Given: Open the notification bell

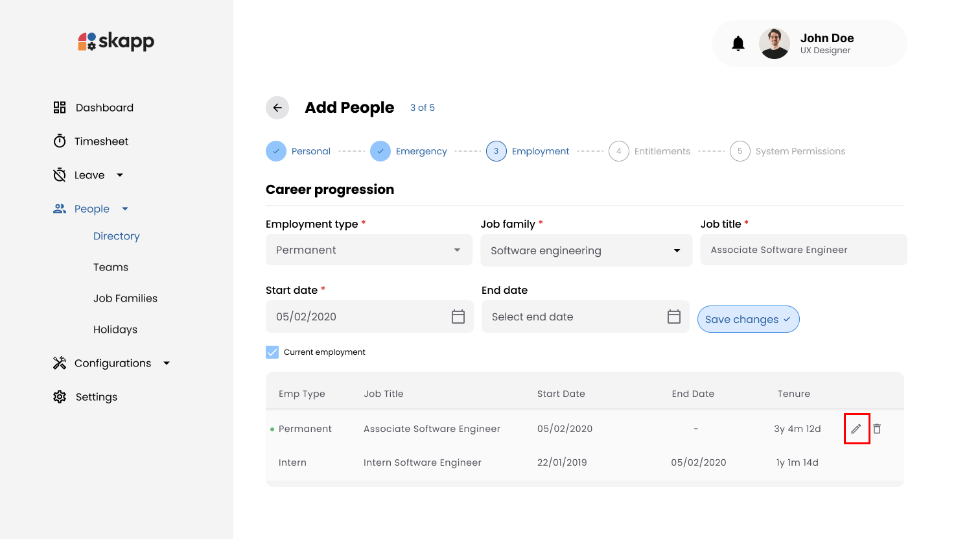Looking at the screenshot, I should [738, 43].
